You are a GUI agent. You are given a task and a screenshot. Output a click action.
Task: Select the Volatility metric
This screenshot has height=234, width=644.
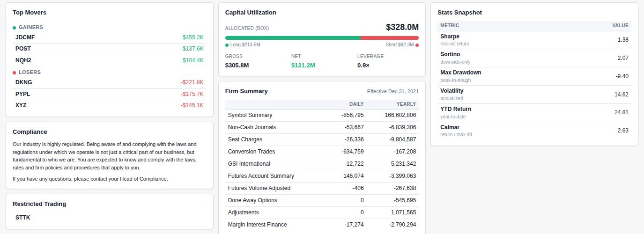point(534,95)
